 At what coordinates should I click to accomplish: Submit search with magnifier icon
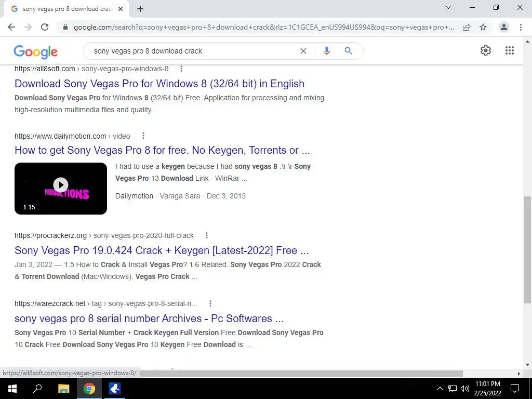(348, 51)
